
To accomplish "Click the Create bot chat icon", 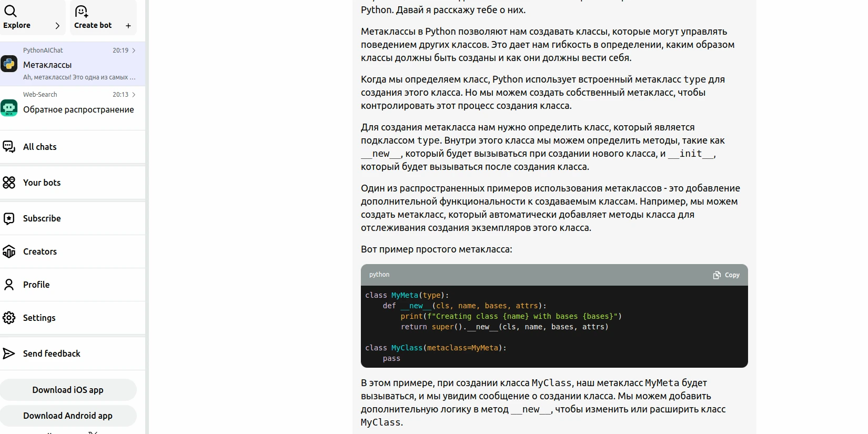I will (x=82, y=11).
